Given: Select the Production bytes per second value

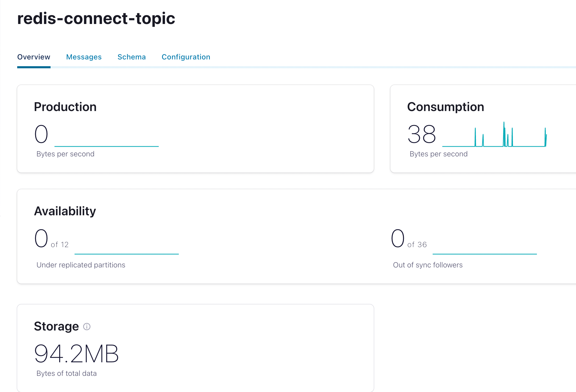Looking at the screenshot, I should point(41,134).
